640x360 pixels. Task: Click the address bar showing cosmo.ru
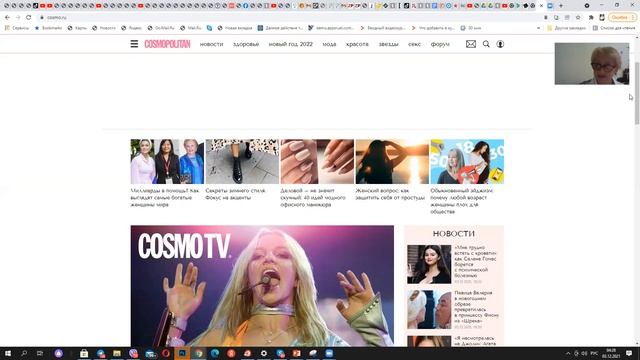click(x=286, y=17)
